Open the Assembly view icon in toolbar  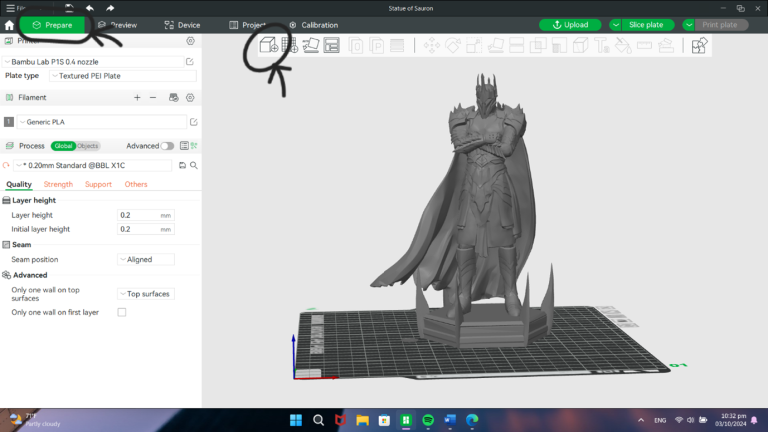[699, 45]
